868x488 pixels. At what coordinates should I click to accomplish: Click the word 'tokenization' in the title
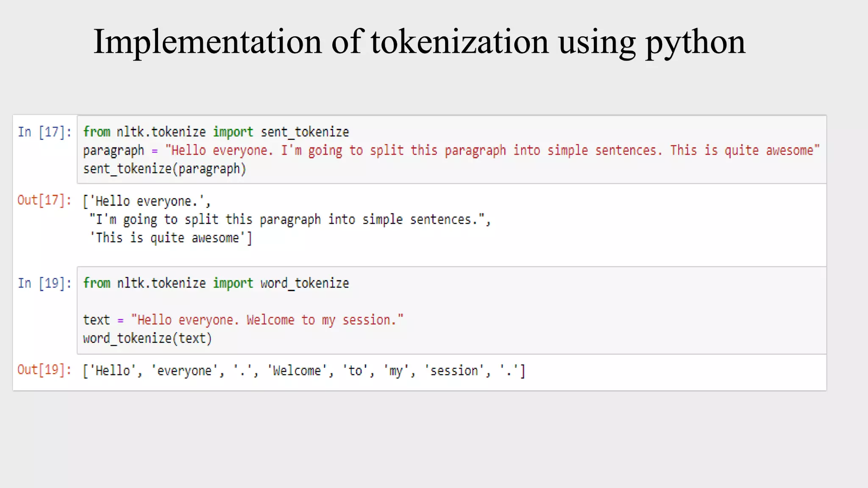click(459, 42)
